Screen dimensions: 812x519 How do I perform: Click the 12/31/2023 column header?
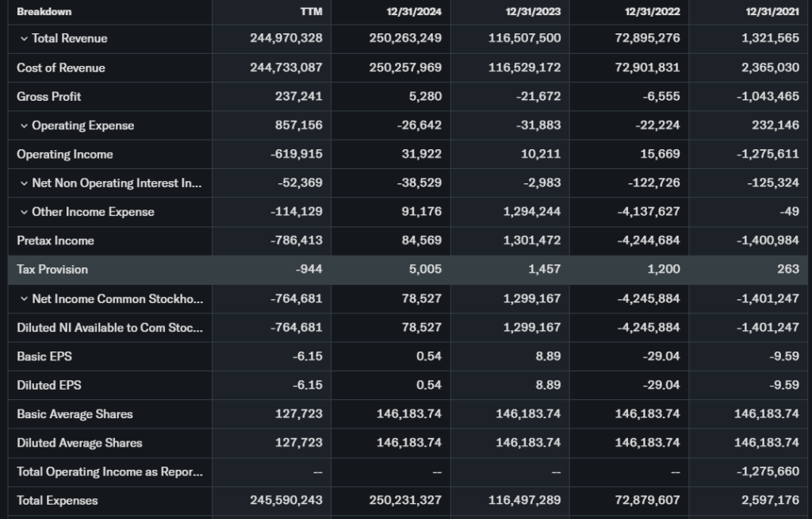534,12
